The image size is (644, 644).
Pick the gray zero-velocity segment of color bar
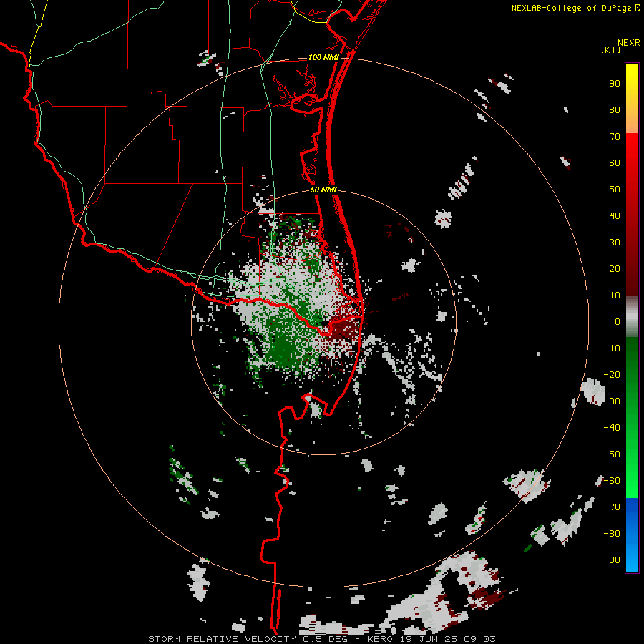[x=632, y=317]
